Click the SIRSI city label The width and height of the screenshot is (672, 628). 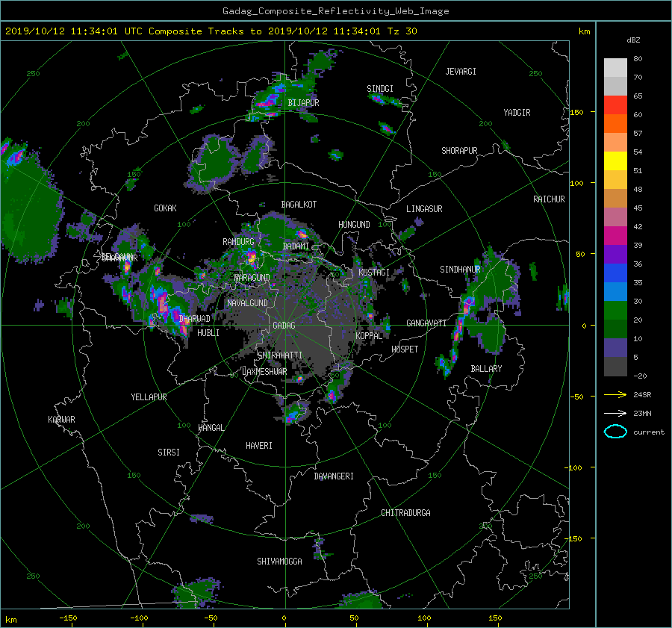(169, 453)
